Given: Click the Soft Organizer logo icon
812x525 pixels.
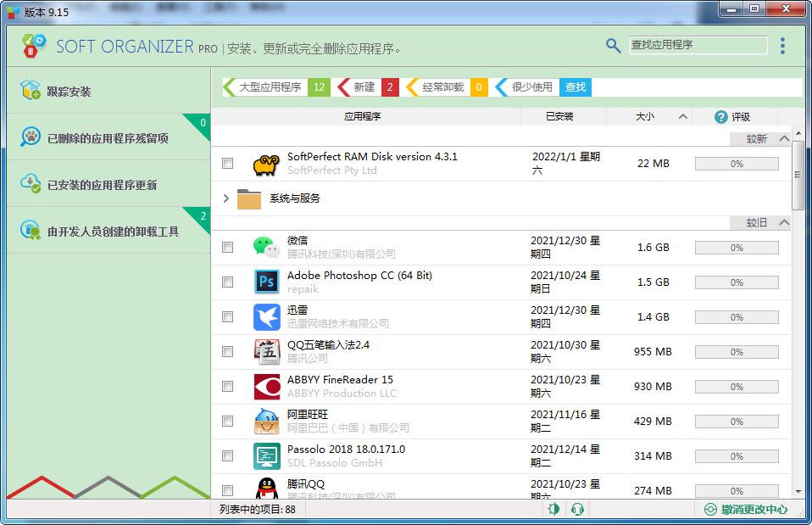Looking at the screenshot, I should [34, 46].
